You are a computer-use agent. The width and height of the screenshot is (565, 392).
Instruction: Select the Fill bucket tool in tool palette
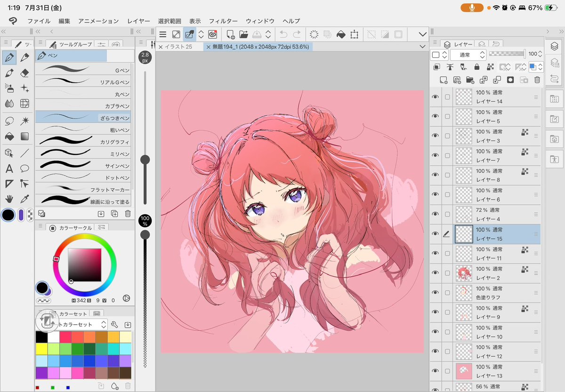(9, 136)
